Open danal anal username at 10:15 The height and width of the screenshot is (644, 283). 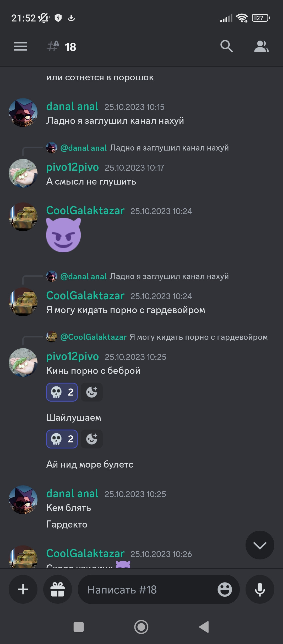pos(72,107)
